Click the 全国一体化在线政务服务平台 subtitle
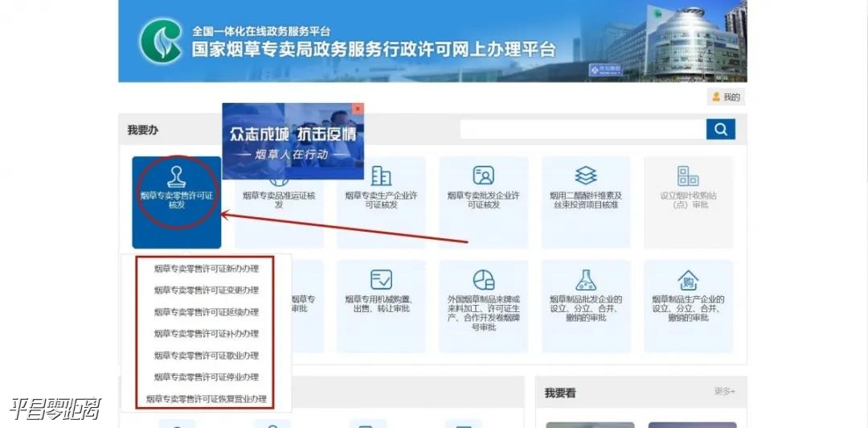 coord(260,31)
